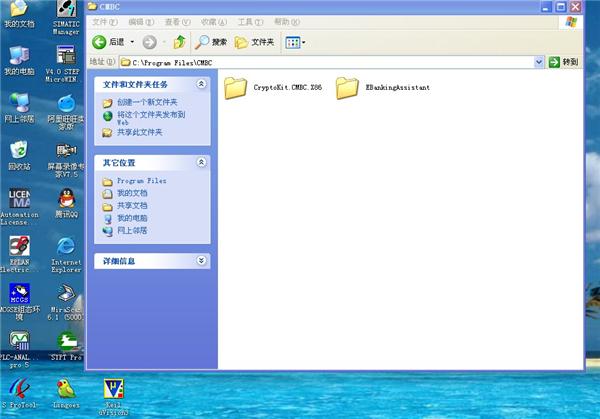Open the Search (搜索) tool
The width and height of the screenshot is (600, 419).
click(x=211, y=42)
